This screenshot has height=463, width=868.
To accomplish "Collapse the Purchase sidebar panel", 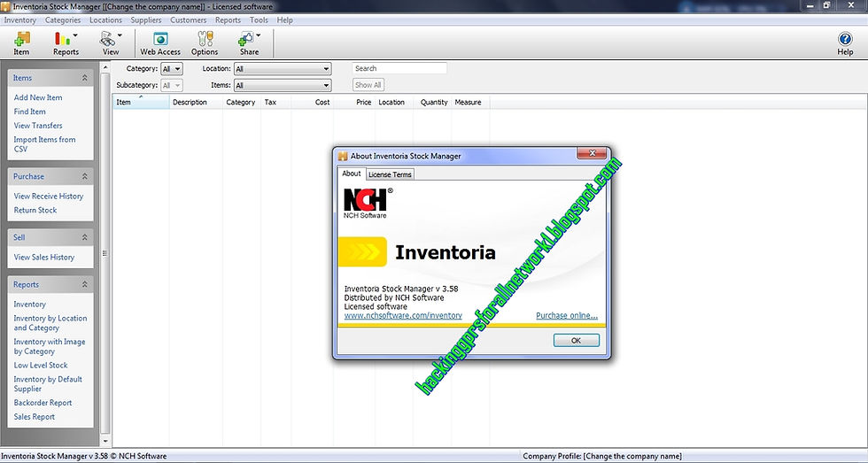I will (85, 176).
